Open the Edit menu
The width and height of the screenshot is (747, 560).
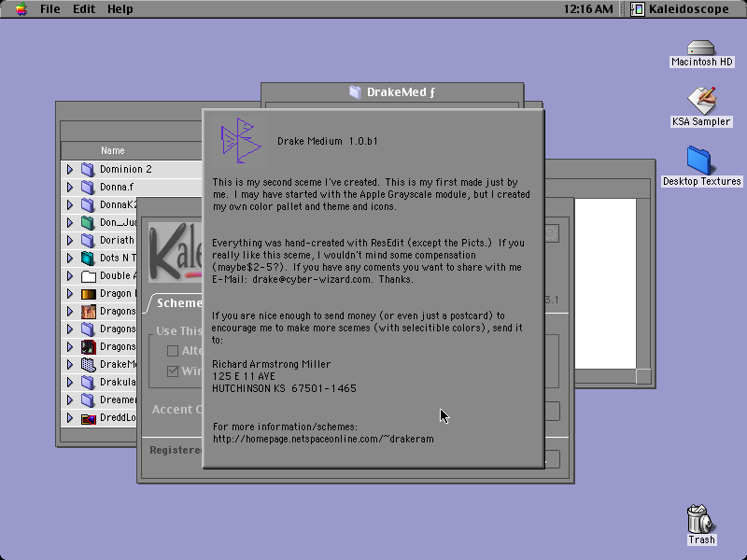pyautogui.click(x=84, y=9)
